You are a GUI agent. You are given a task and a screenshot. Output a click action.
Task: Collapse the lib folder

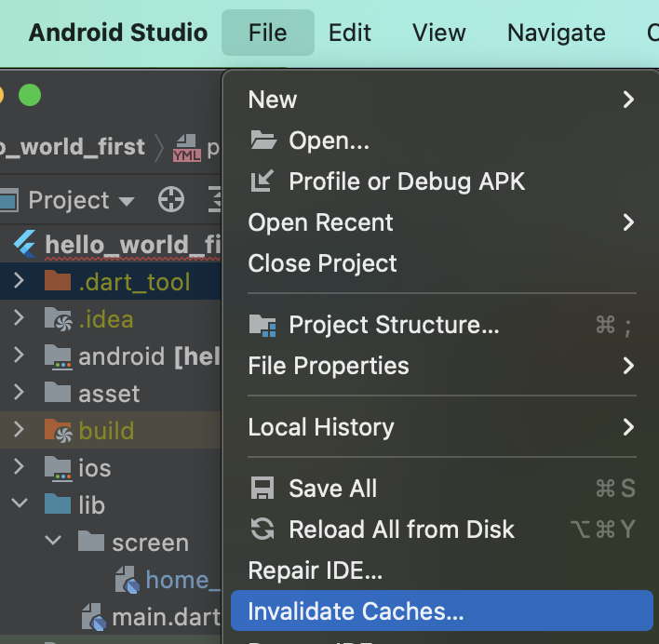[x=20, y=503]
